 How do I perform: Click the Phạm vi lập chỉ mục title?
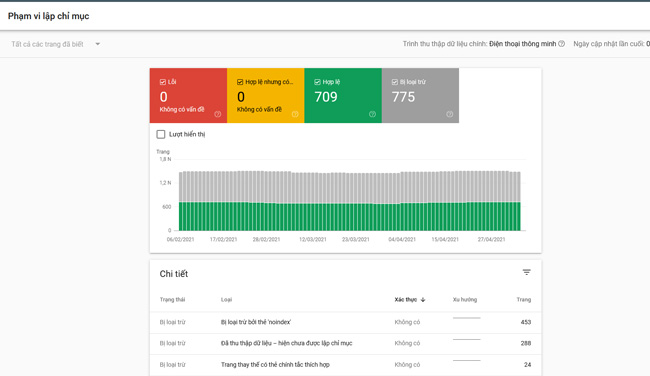coord(49,16)
